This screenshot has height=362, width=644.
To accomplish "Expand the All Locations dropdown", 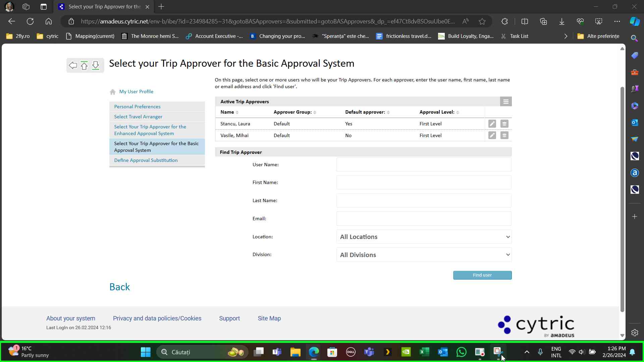I will tap(424, 237).
